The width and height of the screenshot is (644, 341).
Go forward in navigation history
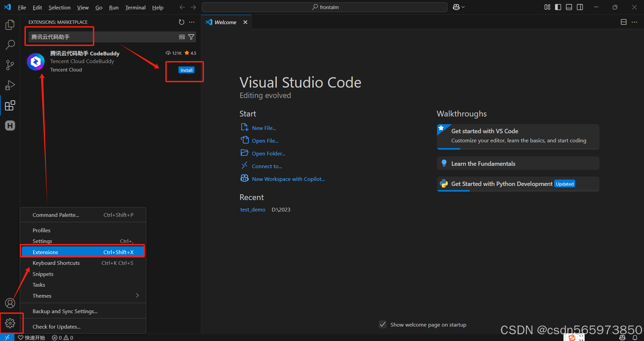[x=193, y=7]
